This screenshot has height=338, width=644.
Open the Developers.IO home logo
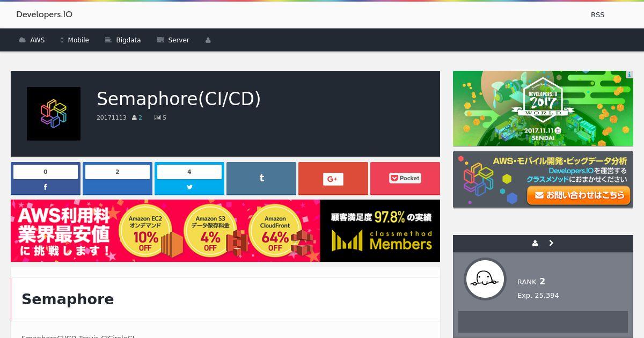coord(44,14)
